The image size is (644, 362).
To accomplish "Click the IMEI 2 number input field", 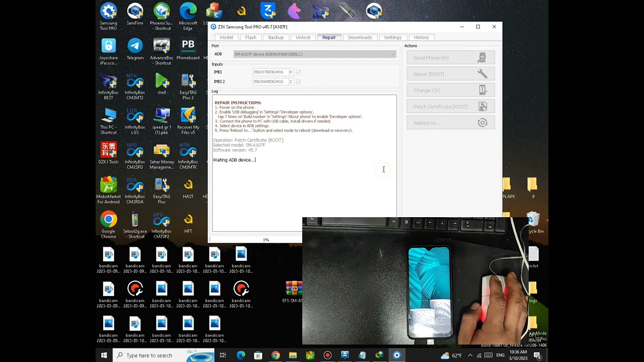I will pyautogui.click(x=270, y=81).
